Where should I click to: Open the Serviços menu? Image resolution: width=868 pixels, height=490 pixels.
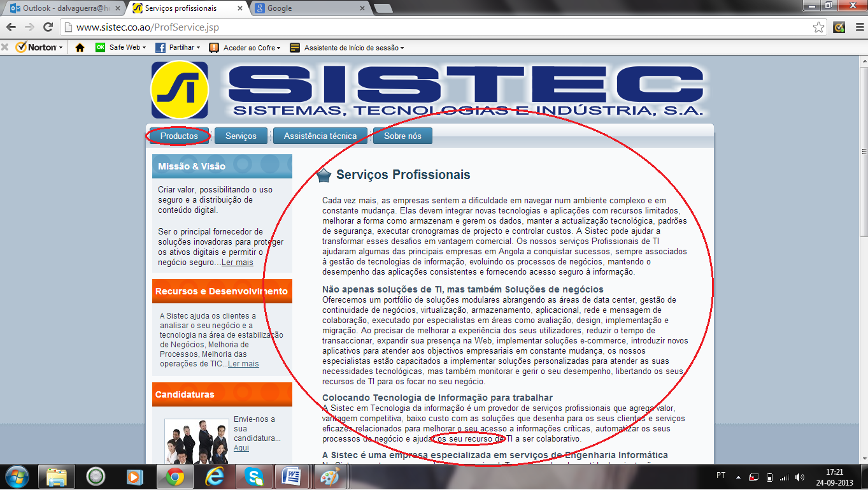pos(241,136)
